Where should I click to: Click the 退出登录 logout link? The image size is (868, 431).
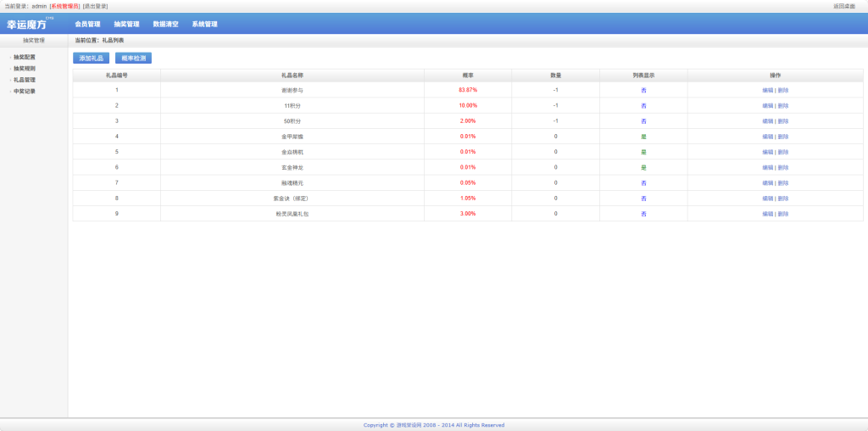pyautogui.click(x=95, y=6)
